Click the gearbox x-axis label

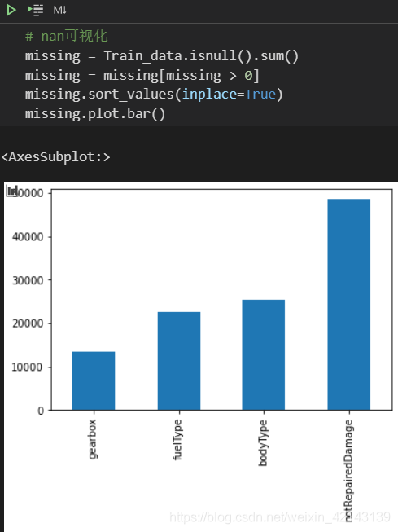coord(92,439)
